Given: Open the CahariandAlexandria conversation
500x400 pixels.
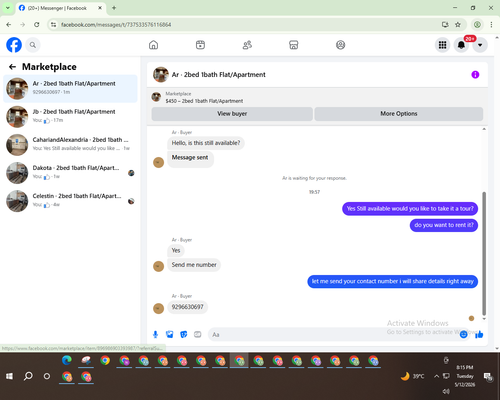Looking at the screenshot, I should pyautogui.click(x=70, y=145).
